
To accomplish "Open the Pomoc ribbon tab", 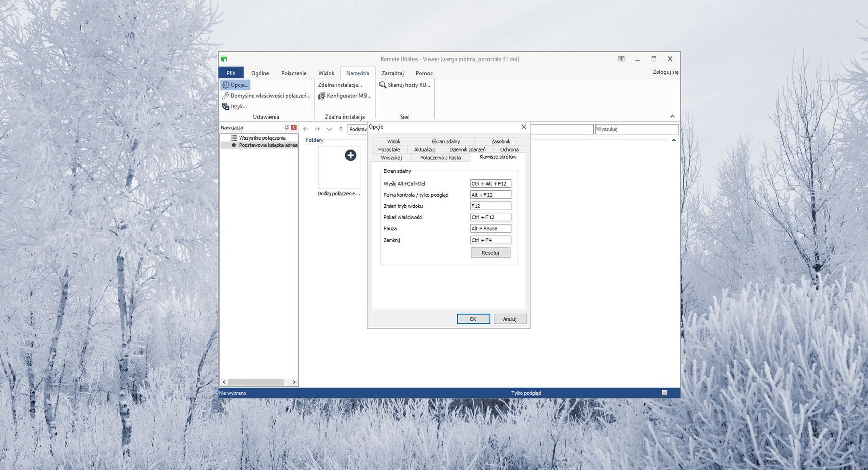I will 424,73.
